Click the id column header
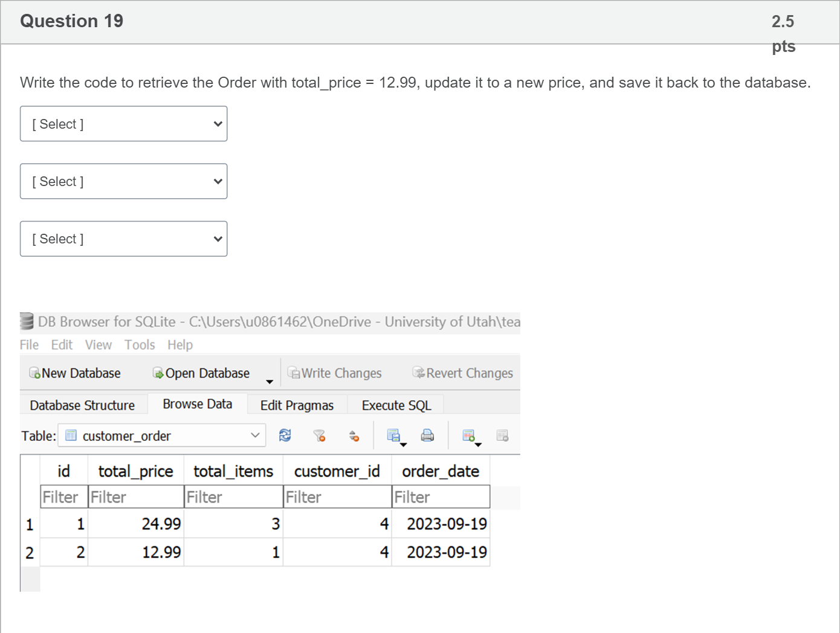This screenshot has height=633, width=840. point(64,471)
